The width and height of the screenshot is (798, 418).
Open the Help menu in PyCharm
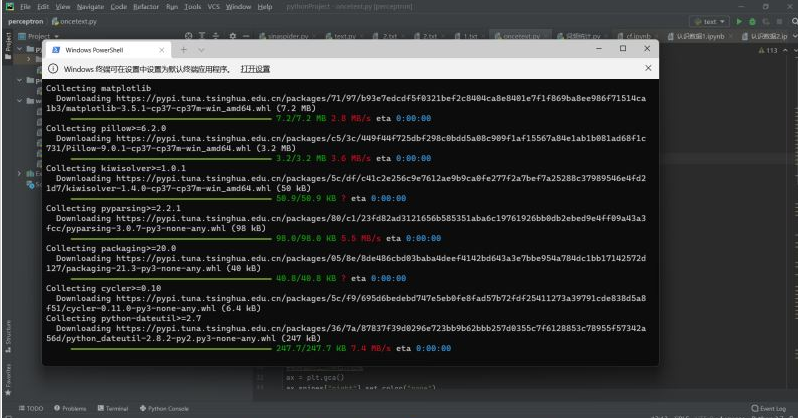point(265,7)
